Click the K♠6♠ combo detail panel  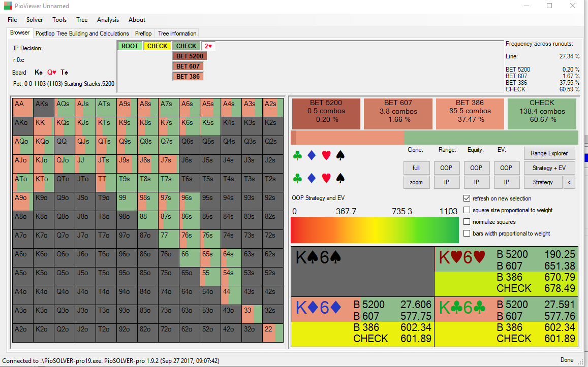click(x=362, y=272)
